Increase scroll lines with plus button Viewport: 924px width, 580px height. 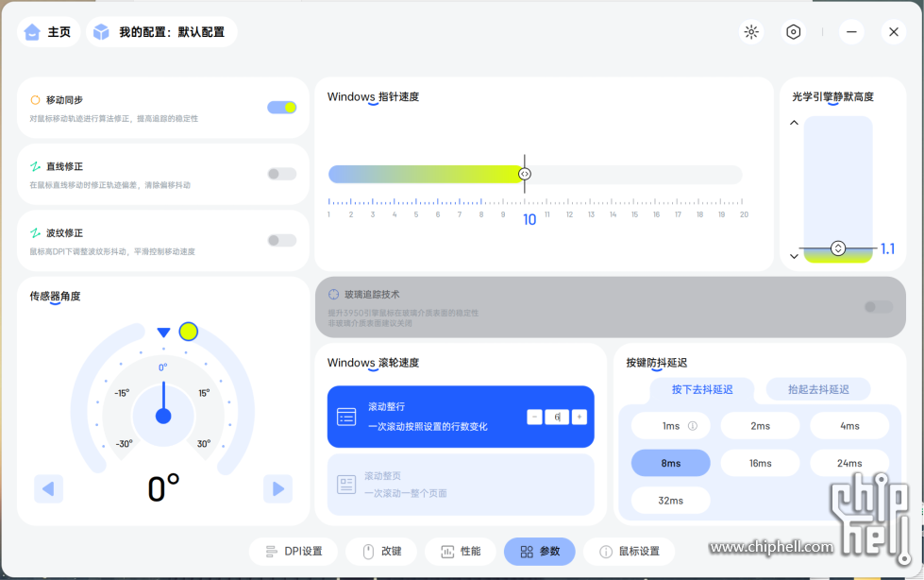(x=580, y=418)
